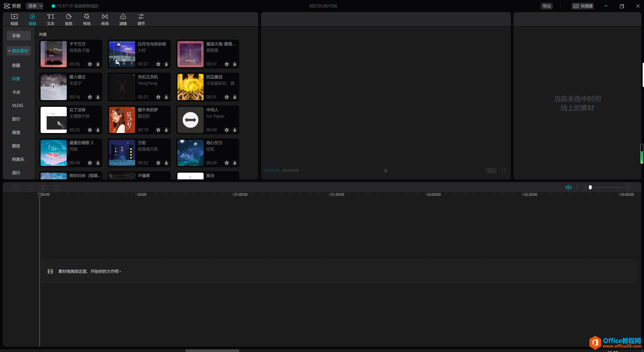Favorite the song 中间人

[x=227, y=130]
